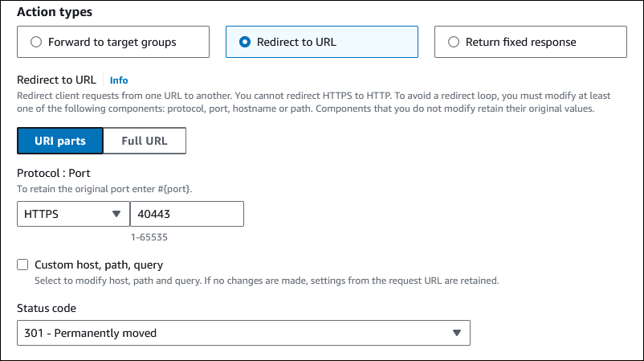Click the Redirect to URL card label text

coord(296,42)
